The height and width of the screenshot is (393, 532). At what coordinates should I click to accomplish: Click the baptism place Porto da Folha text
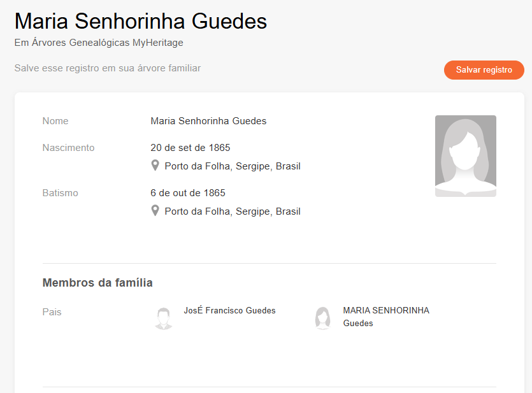pos(233,211)
